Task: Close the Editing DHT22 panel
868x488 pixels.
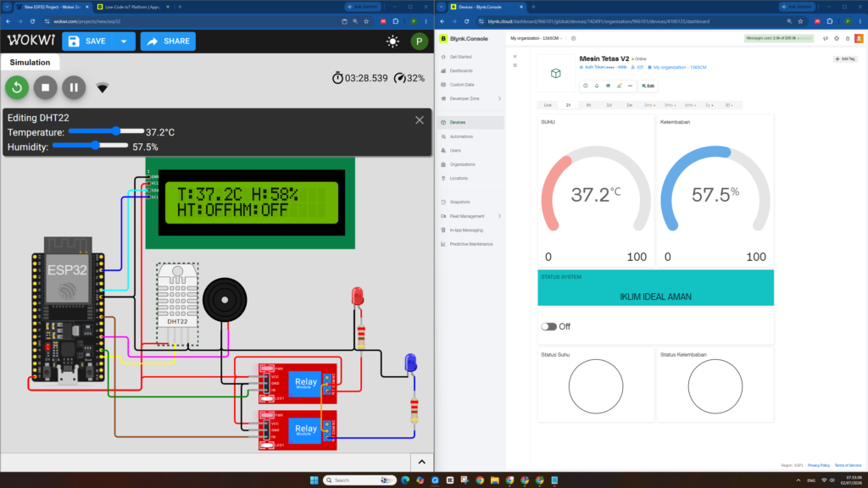Action: [420, 120]
